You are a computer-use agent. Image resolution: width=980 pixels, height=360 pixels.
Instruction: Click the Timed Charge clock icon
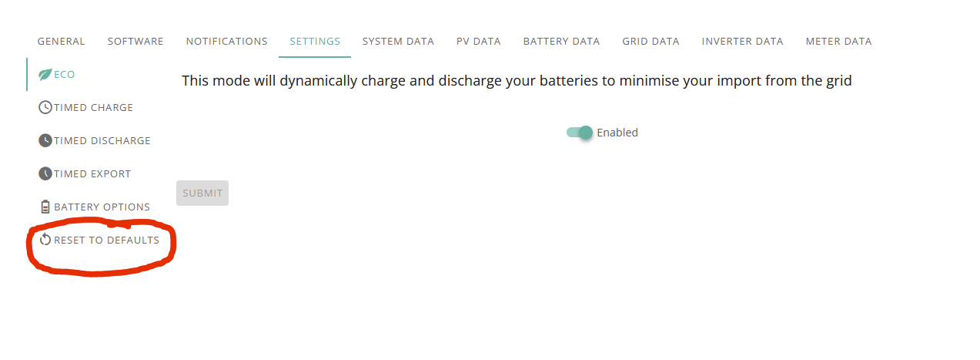point(45,108)
